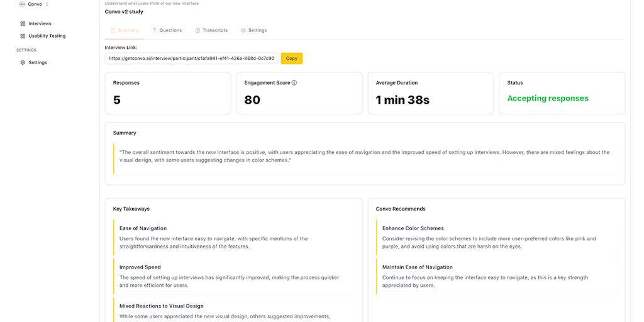Click the Transcripts tab document icon
644x322 pixels.
pos(197,30)
